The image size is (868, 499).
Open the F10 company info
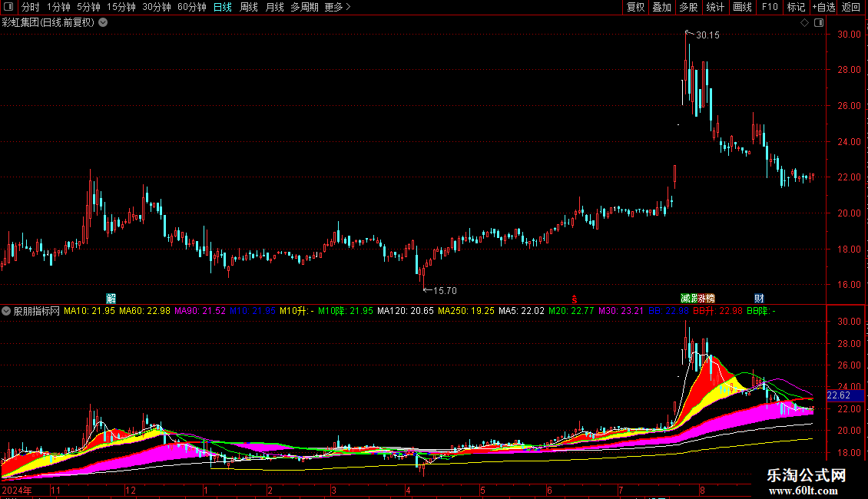(770, 7)
